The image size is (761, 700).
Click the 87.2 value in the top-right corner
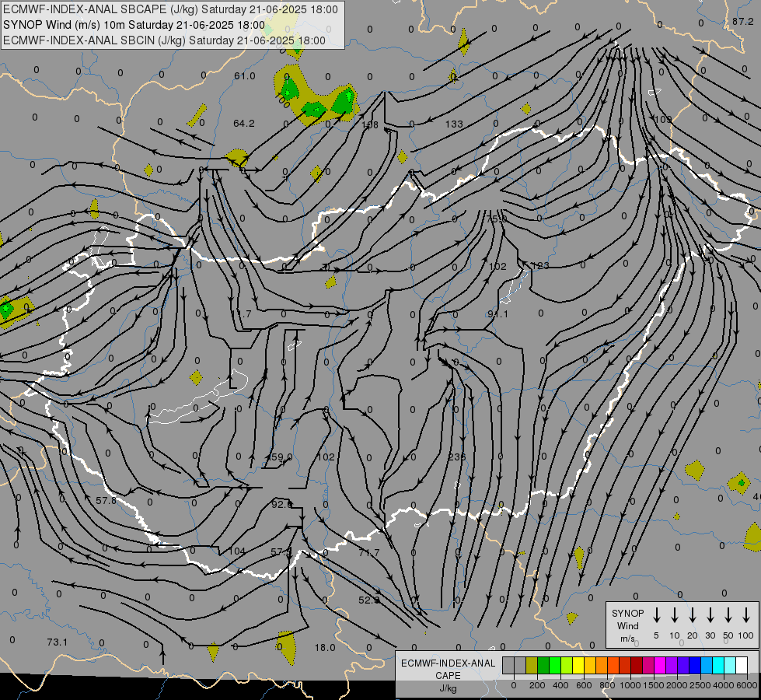[742, 21]
